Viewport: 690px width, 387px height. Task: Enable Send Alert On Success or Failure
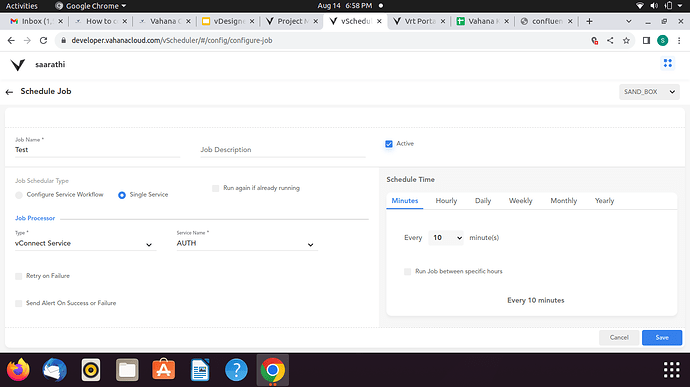coord(18,303)
